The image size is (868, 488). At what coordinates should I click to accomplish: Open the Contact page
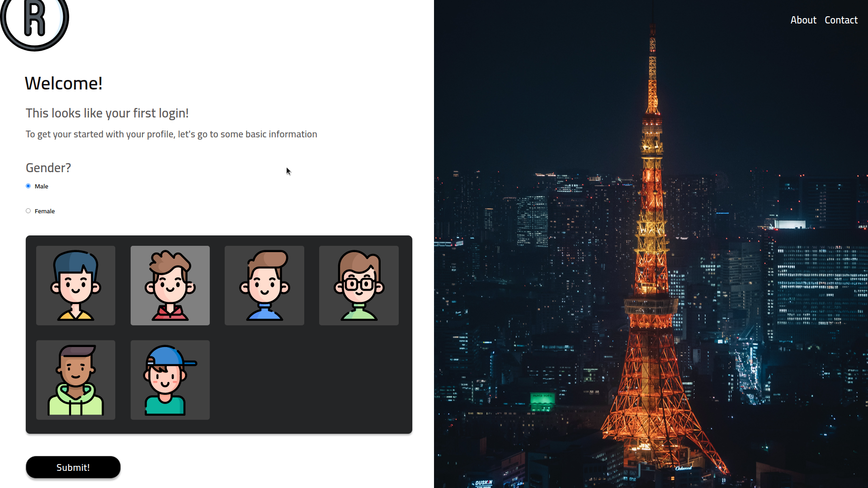[x=841, y=20]
